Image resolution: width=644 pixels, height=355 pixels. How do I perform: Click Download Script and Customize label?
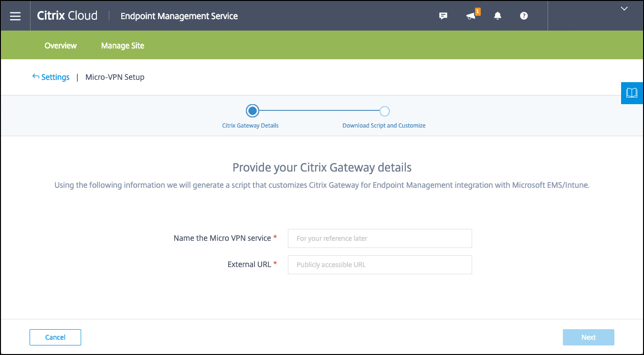point(384,126)
